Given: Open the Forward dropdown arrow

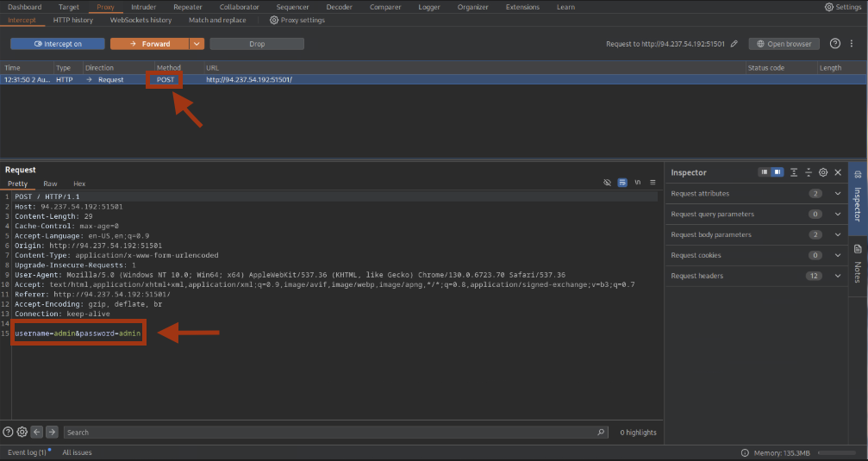Looking at the screenshot, I should click(x=197, y=44).
